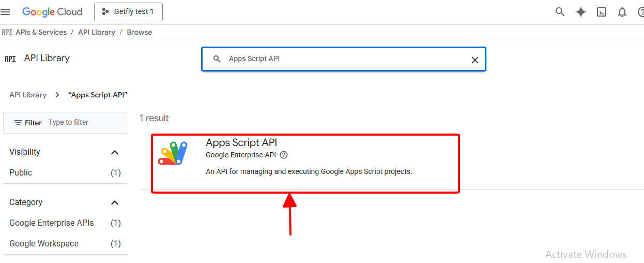Filter by Google Enterprise APIs category
The width and height of the screenshot is (644, 263).
coord(52,223)
